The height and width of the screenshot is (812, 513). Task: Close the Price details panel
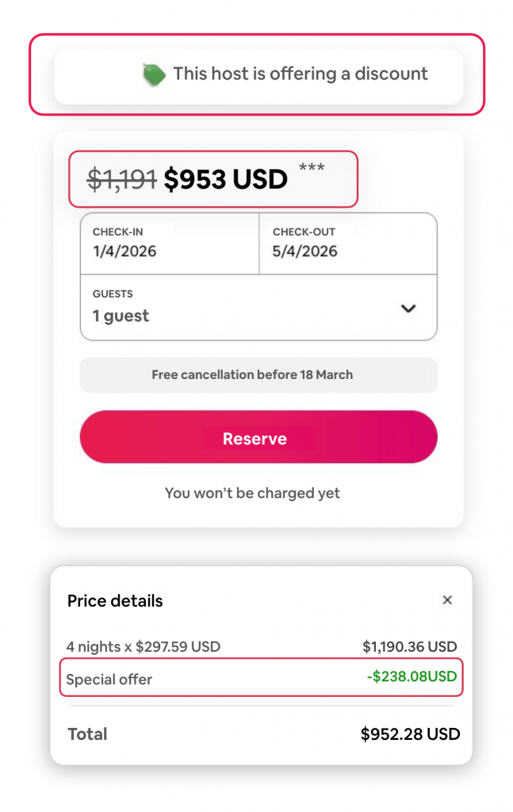[x=447, y=600]
